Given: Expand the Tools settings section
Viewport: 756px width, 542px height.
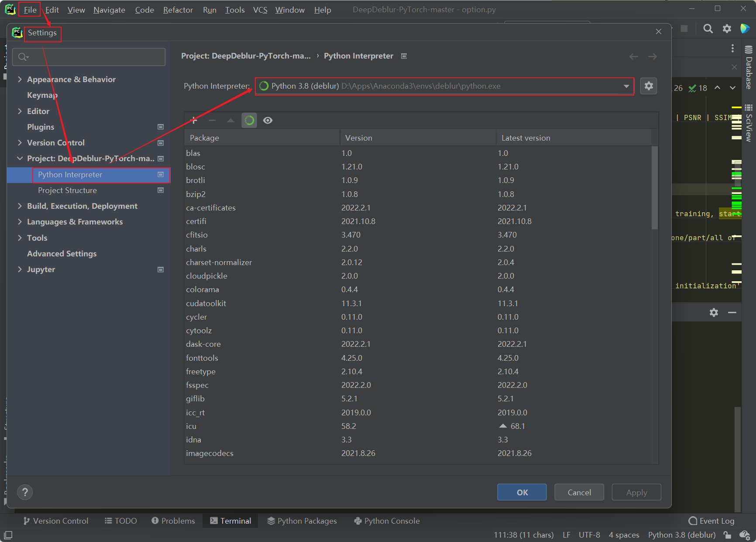Looking at the screenshot, I should 20,238.
